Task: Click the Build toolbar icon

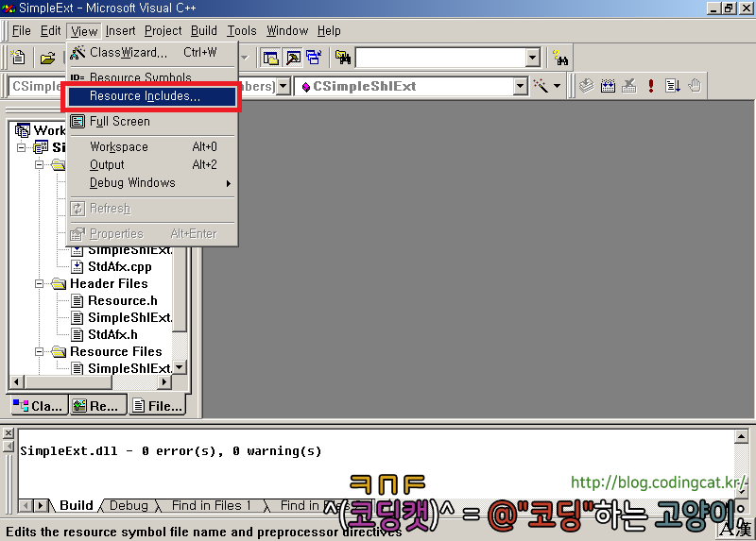Action: [608, 86]
